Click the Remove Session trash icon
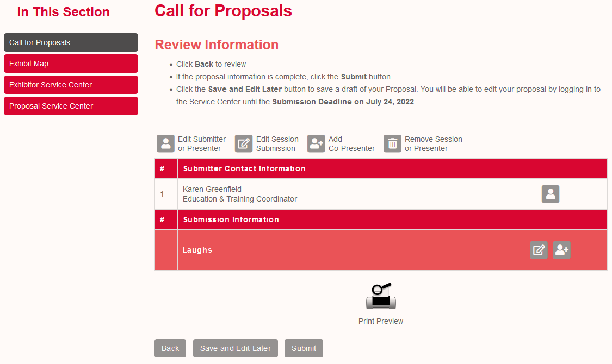612x364 pixels. 392,143
